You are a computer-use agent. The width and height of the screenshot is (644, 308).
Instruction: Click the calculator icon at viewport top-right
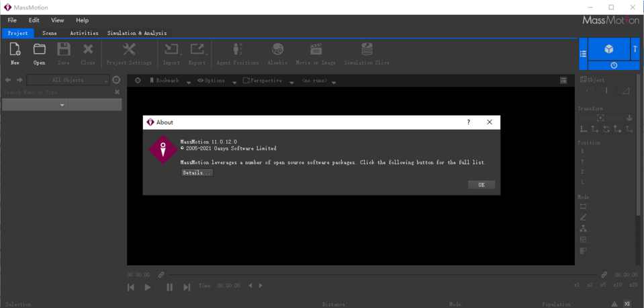[563, 81]
